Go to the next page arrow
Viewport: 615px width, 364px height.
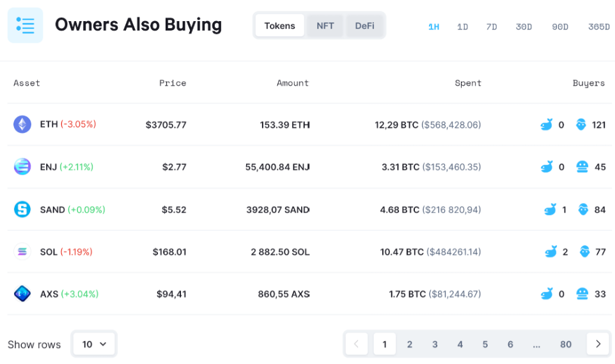598,344
